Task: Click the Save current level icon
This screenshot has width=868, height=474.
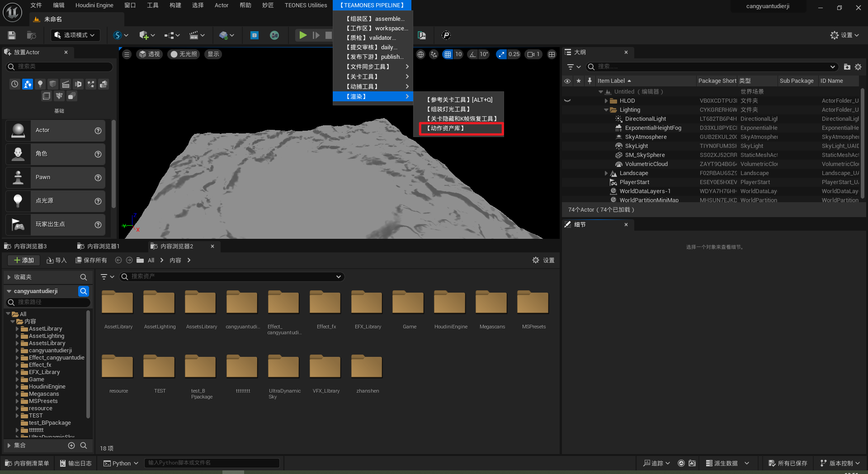Action: (12, 35)
